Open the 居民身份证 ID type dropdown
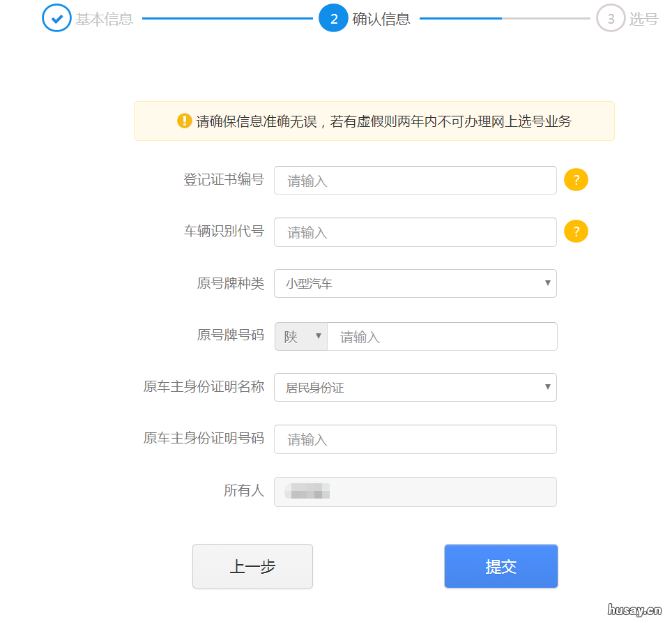This screenshot has height=622, width=672. coord(415,387)
